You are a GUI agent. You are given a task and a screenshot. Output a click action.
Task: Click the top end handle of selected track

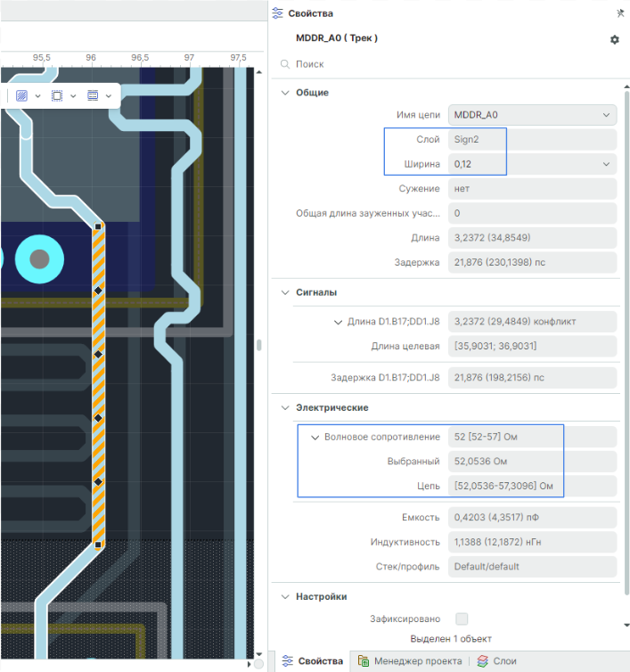pyautogui.click(x=98, y=226)
